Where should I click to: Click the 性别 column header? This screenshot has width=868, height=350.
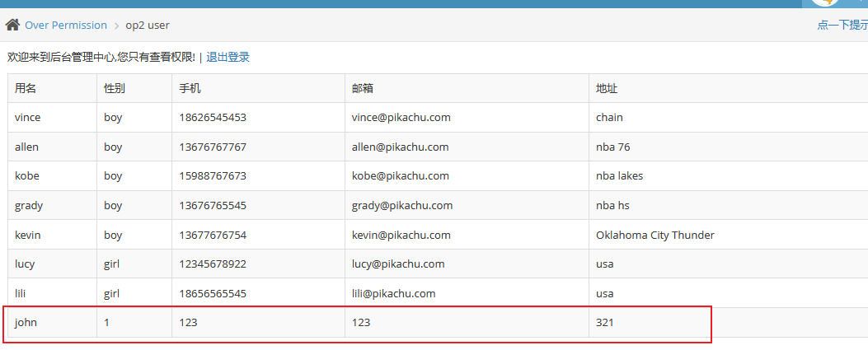pyautogui.click(x=115, y=88)
